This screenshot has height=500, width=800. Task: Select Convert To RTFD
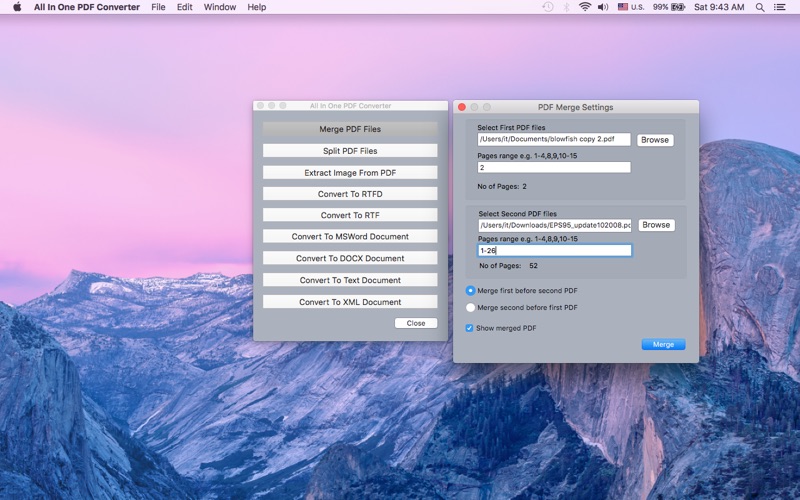(x=350, y=194)
